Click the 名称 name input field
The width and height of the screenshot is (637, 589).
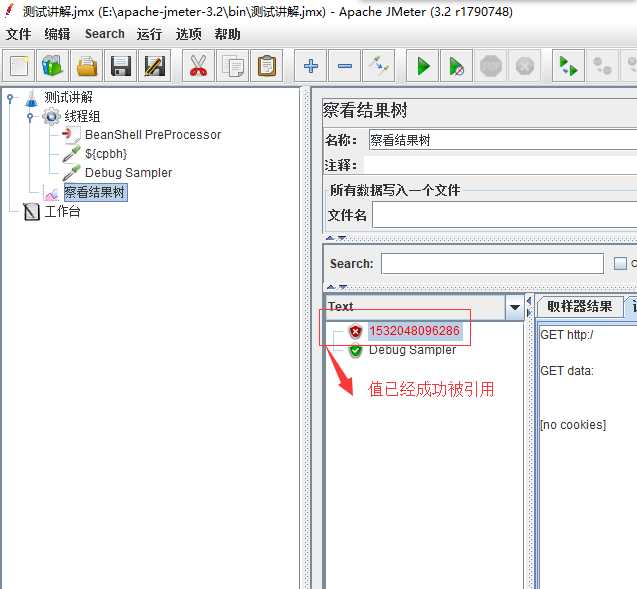[503, 140]
